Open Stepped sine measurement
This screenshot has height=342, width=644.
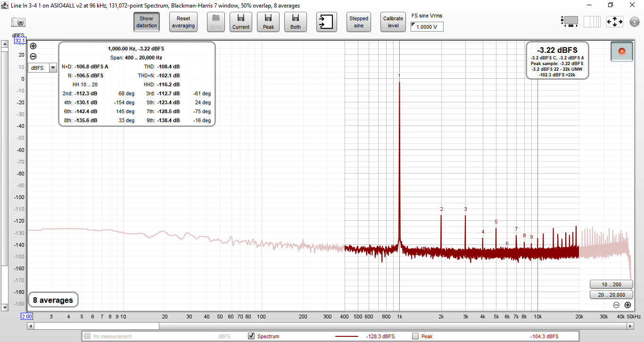(359, 22)
